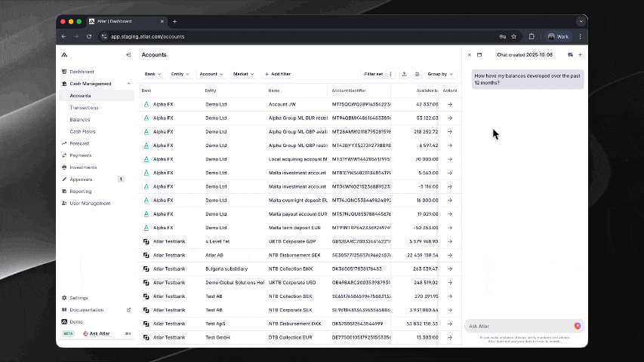
Task: Open the filter set more-options menu
Action: coord(390,74)
